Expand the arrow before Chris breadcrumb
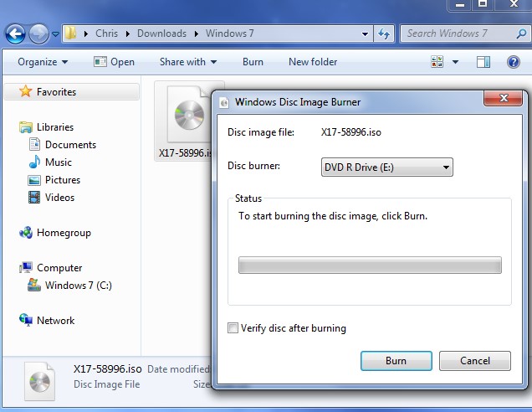532x412 pixels. (86, 33)
